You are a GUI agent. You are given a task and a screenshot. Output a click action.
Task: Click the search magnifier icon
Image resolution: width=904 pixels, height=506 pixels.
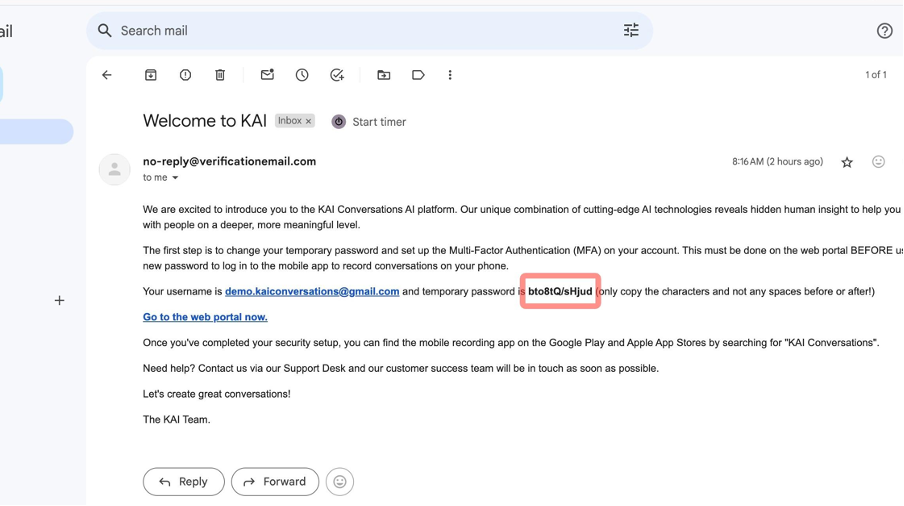point(104,31)
